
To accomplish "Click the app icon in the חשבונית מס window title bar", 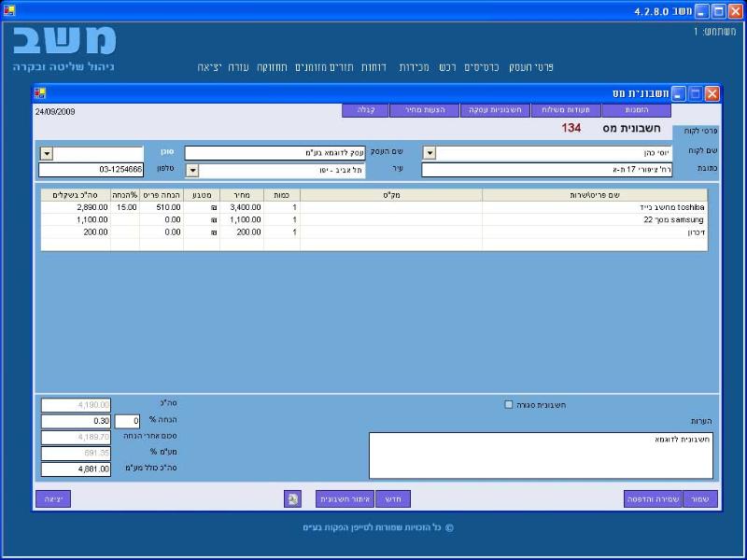I will click(x=40, y=92).
